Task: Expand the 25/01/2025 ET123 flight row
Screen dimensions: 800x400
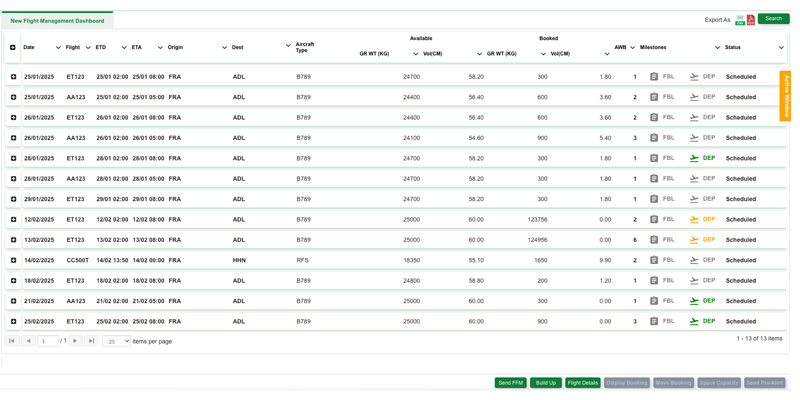Action: tap(13, 77)
